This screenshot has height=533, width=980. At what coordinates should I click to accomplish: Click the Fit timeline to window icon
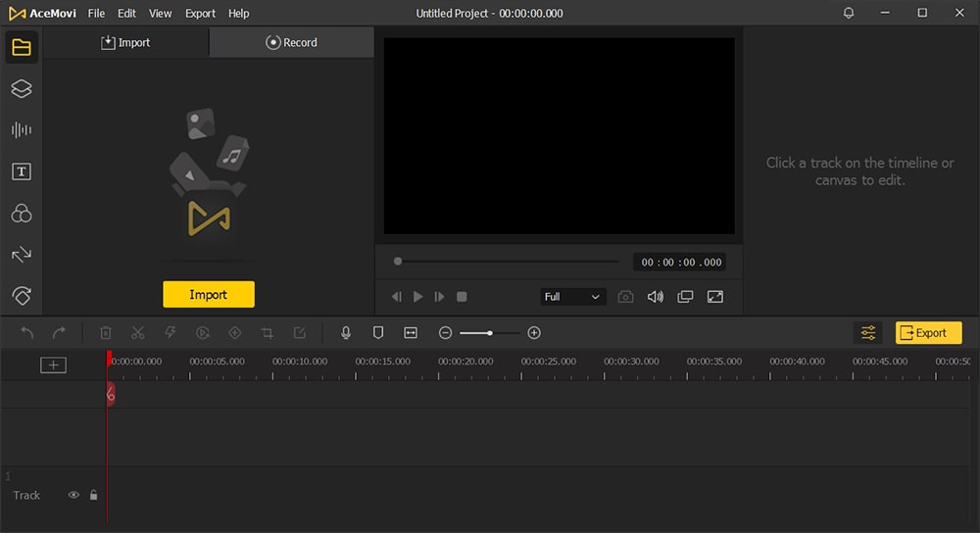click(x=411, y=333)
